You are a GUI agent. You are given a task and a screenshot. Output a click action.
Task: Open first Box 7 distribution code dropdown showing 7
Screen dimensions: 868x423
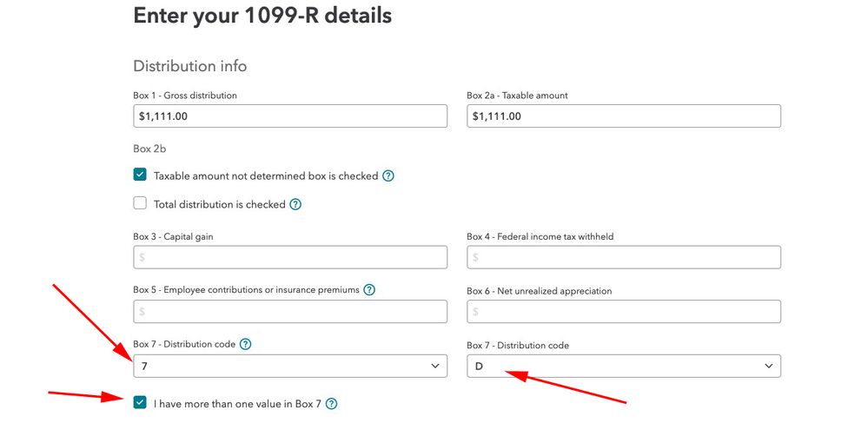(x=289, y=366)
